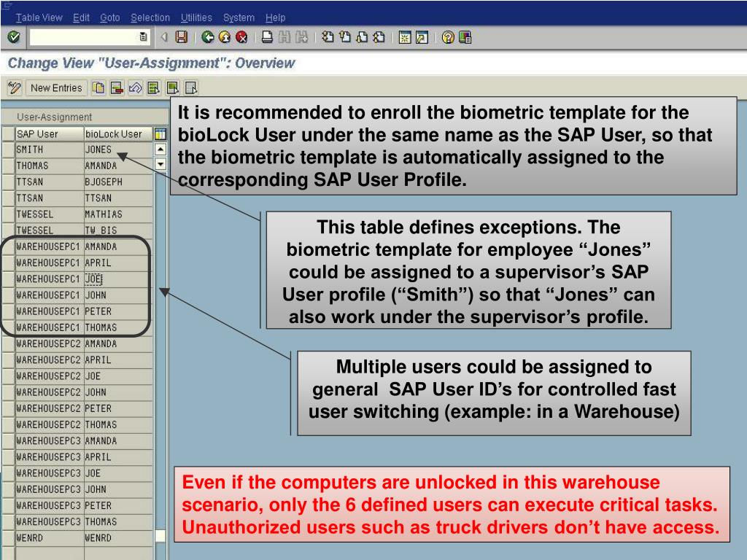The width and height of the screenshot is (747, 560).
Task: Select the row marker for TTSAN / BJOSEPH
Action: pos(8,182)
